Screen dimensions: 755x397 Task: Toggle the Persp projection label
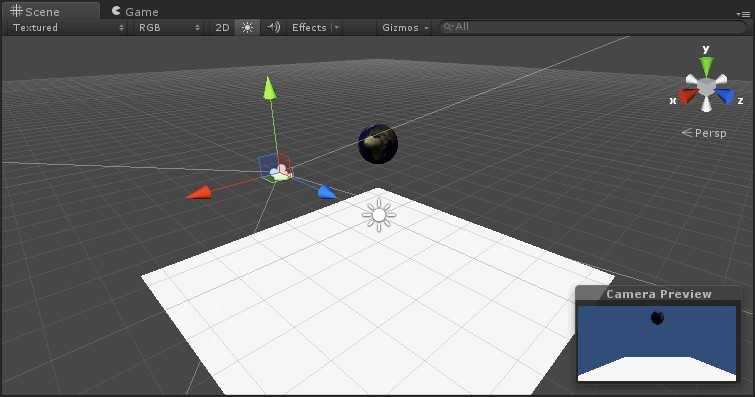pos(704,133)
